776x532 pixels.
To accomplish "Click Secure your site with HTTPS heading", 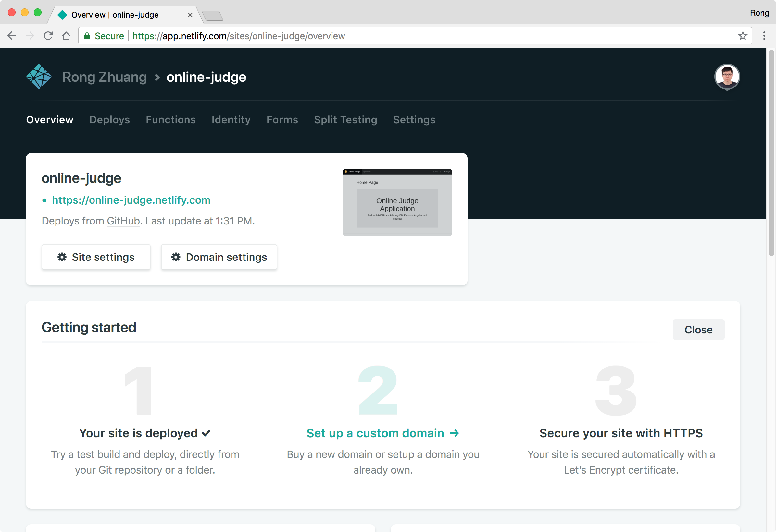I will click(621, 433).
